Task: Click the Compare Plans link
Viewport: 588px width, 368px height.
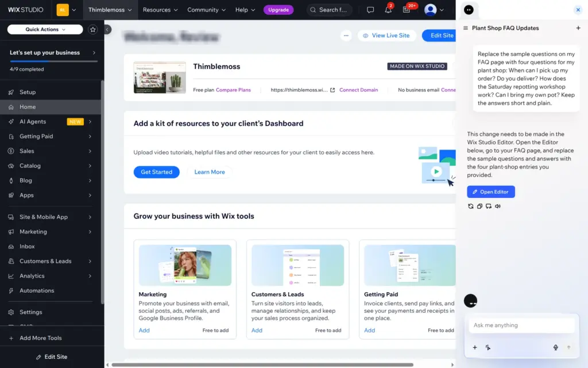Action: click(x=233, y=90)
